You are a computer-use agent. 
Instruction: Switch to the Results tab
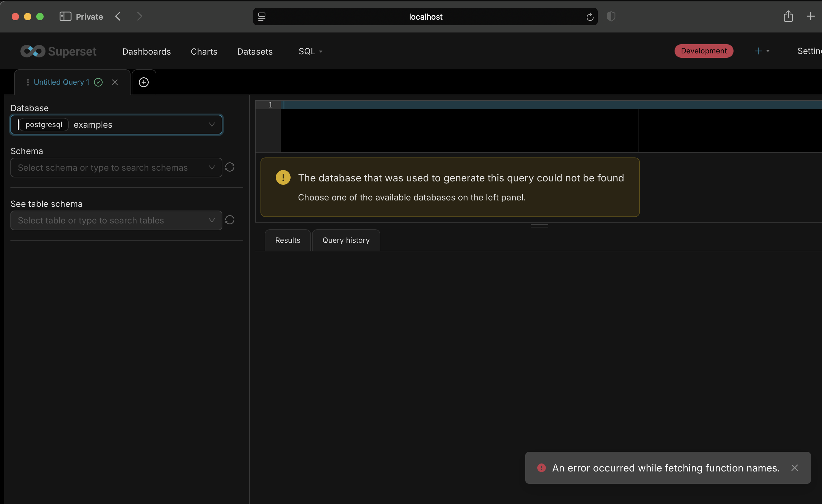coord(288,240)
